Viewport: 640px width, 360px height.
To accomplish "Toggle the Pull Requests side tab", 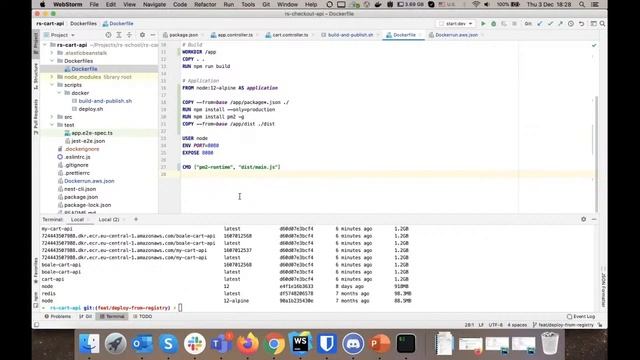I will pos(36,117).
